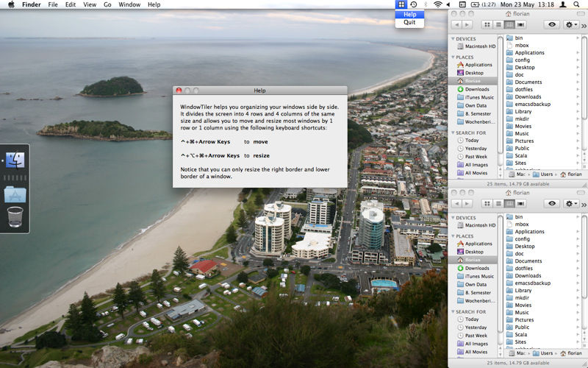
Task: Go back in the upper Finder window
Action: tap(456, 25)
